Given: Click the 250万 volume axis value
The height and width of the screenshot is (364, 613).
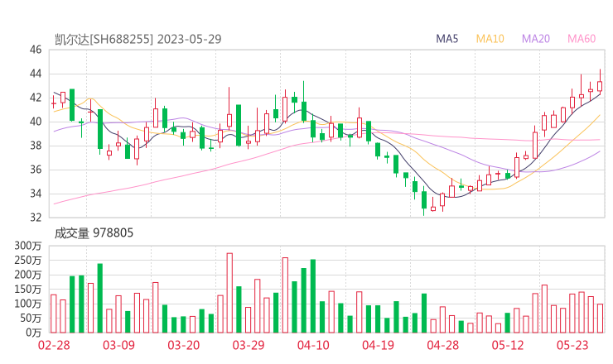Looking at the screenshot, I should click(28, 260).
